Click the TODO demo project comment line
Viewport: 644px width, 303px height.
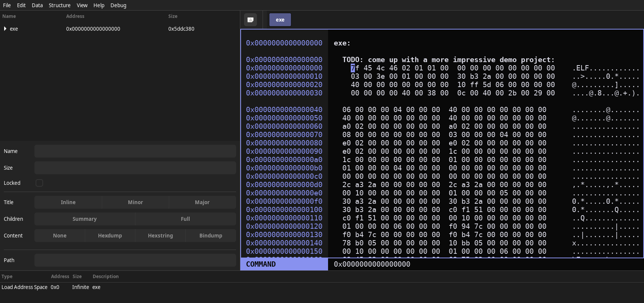(x=448, y=60)
